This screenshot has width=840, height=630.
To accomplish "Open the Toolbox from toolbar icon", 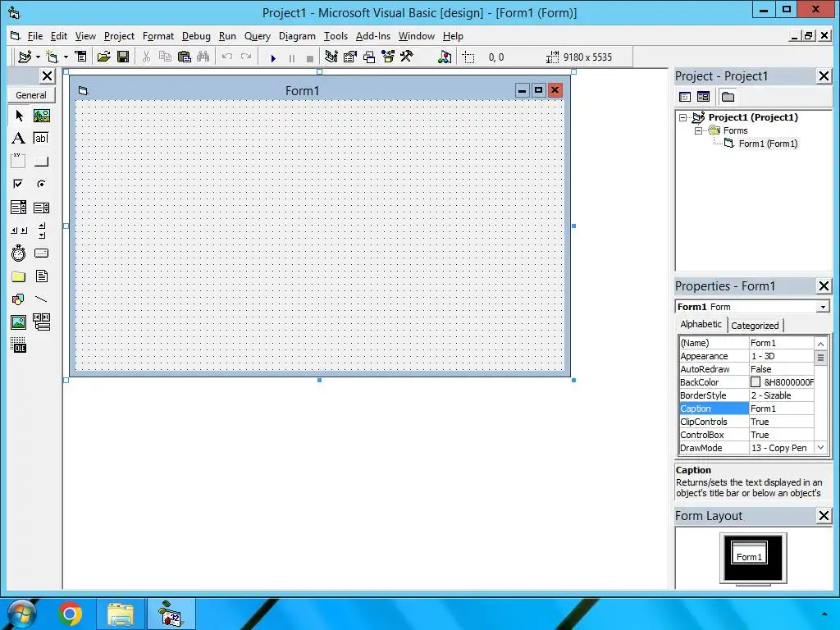I will (x=407, y=57).
